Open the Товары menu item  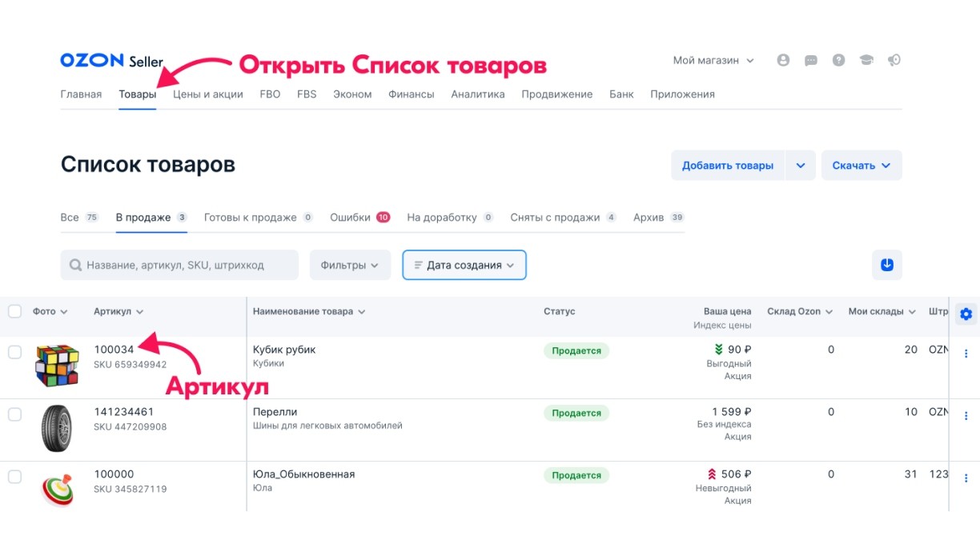point(138,94)
